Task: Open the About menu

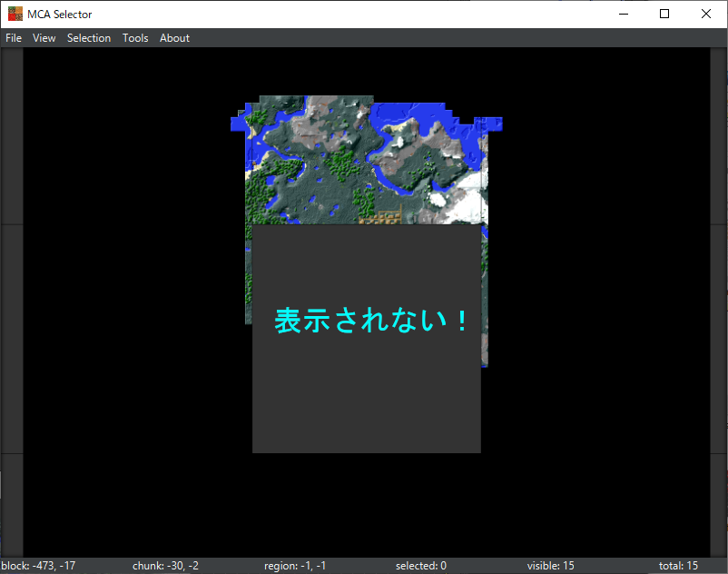Action: point(174,38)
